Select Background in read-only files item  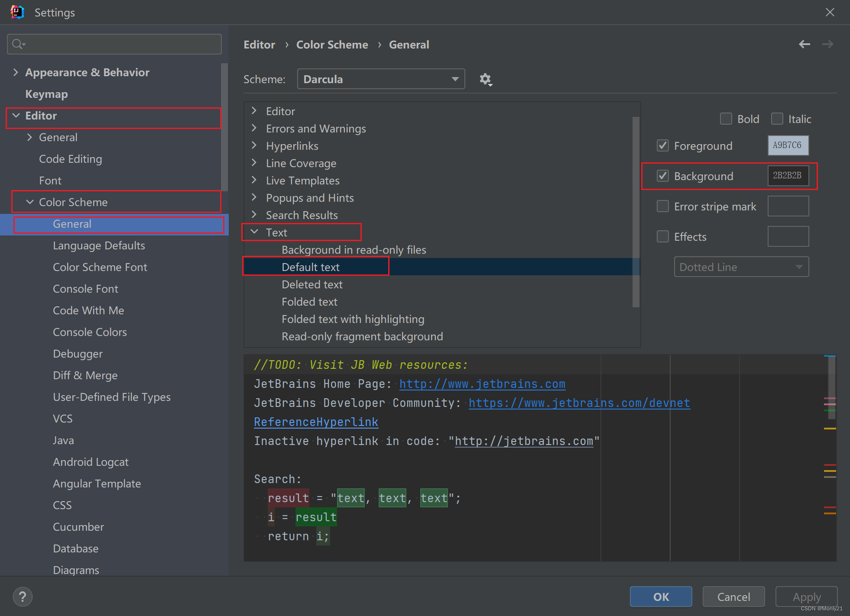tap(354, 250)
